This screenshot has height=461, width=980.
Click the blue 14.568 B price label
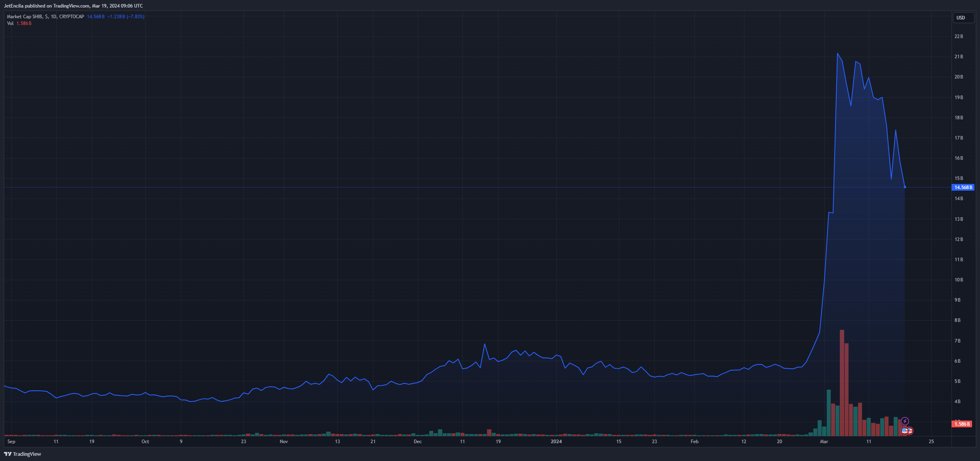point(963,187)
